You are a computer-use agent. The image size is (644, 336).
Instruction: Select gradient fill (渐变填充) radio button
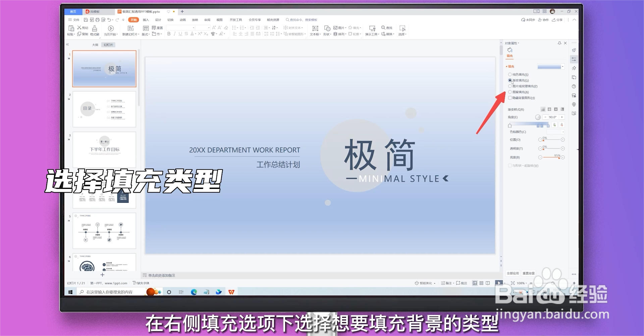[x=510, y=80]
